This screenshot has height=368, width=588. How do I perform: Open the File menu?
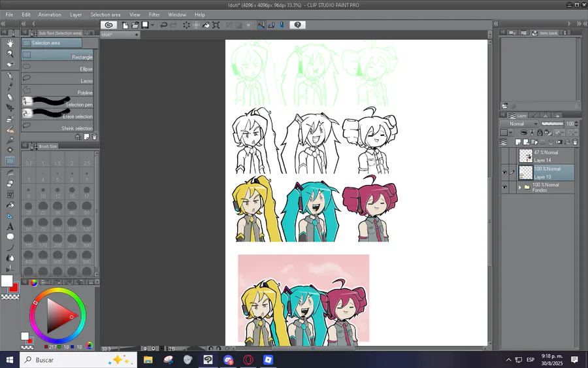pos(9,14)
